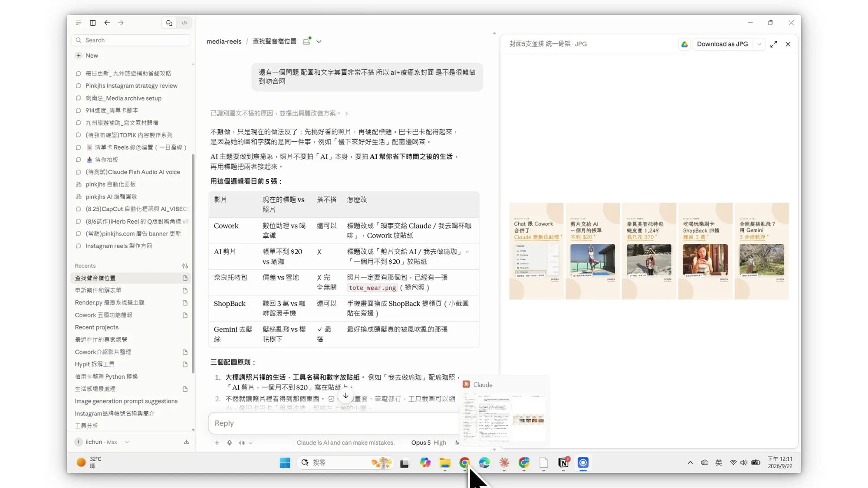Click file icon beside Render.py 療癒系視覺主題

point(185,303)
